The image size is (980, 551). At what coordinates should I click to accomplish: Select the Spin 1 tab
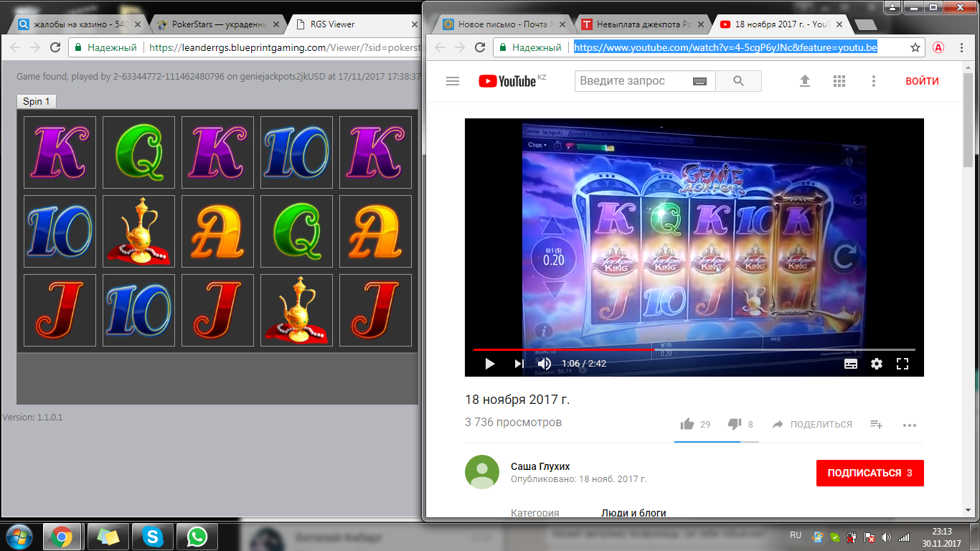(x=37, y=101)
